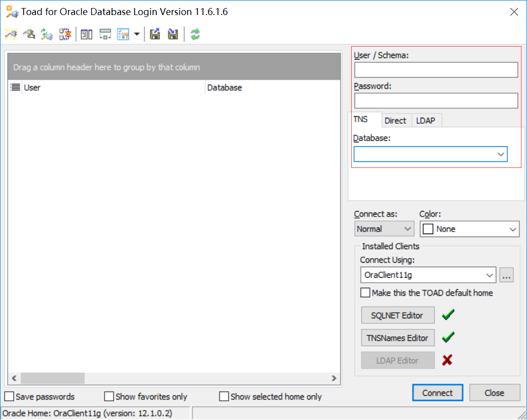Click the green refresh arrows icon
This screenshot has width=527, height=420.
coord(195,34)
